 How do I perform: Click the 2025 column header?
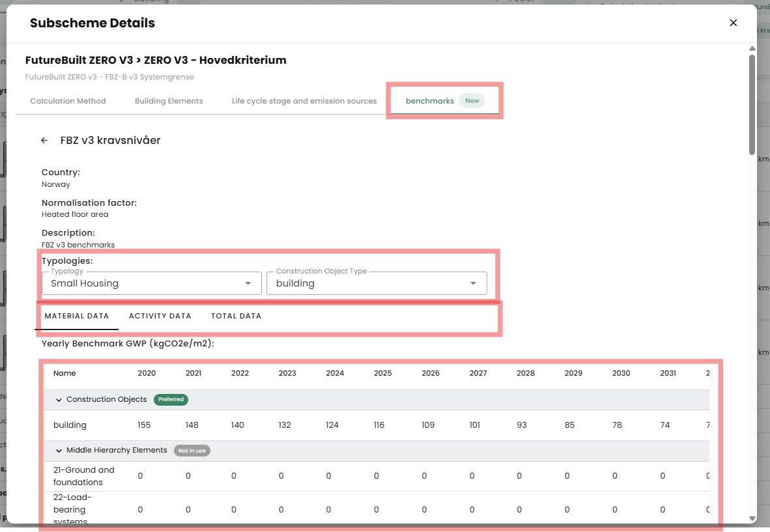382,373
